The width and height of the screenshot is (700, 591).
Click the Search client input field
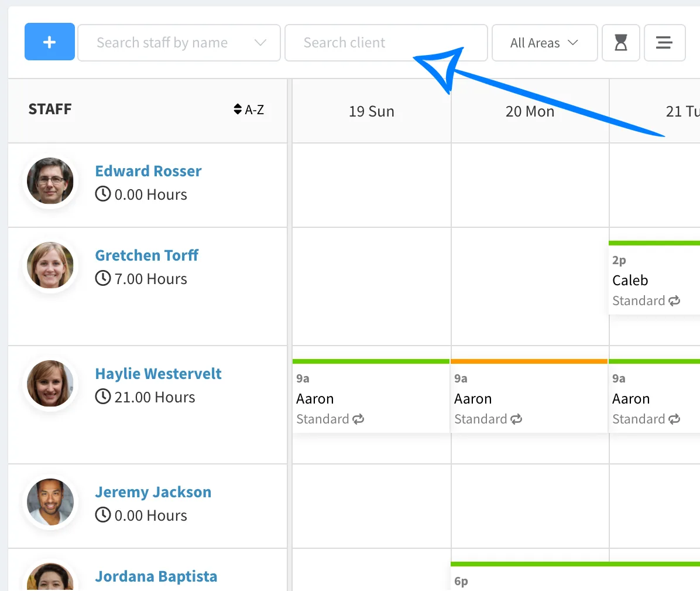(386, 43)
